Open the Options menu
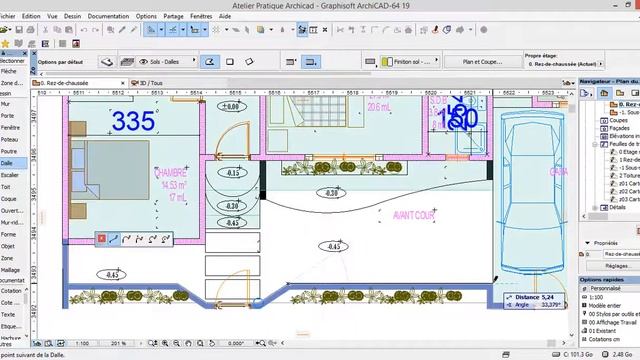 click(x=146, y=16)
